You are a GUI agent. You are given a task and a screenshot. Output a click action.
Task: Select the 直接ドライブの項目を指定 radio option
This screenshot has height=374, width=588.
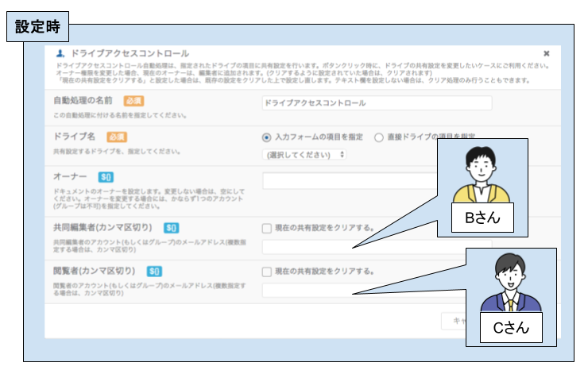coord(379,137)
